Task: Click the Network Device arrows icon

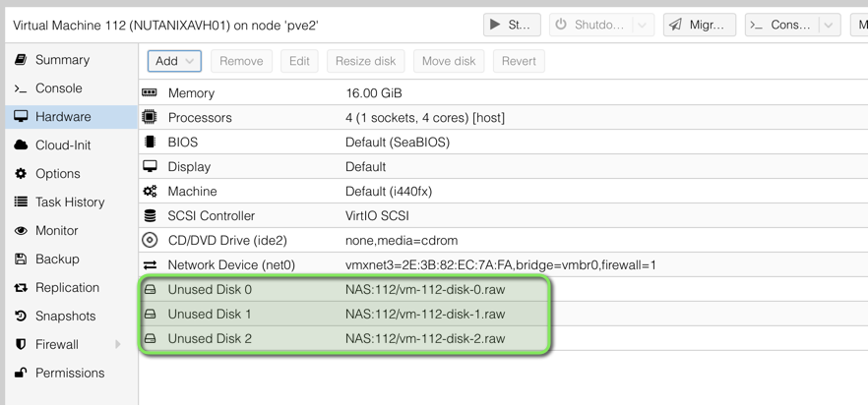Action: point(150,265)
